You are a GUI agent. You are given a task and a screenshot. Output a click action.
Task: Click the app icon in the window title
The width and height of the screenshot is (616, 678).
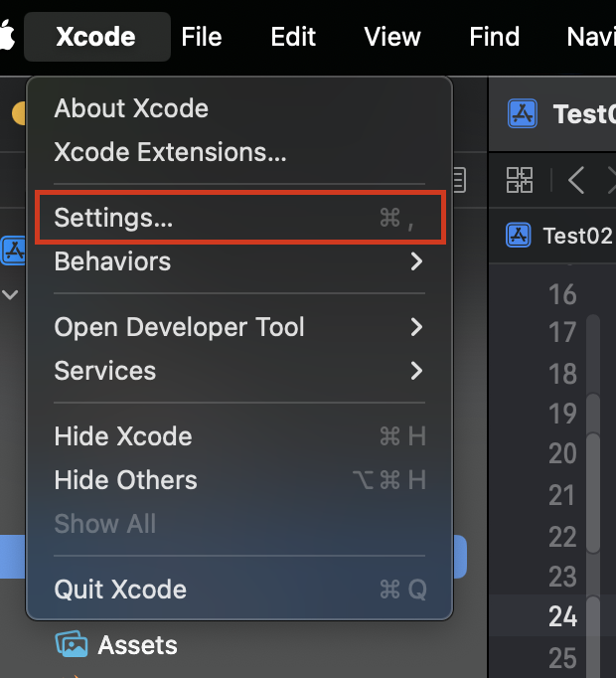point(523,113)
